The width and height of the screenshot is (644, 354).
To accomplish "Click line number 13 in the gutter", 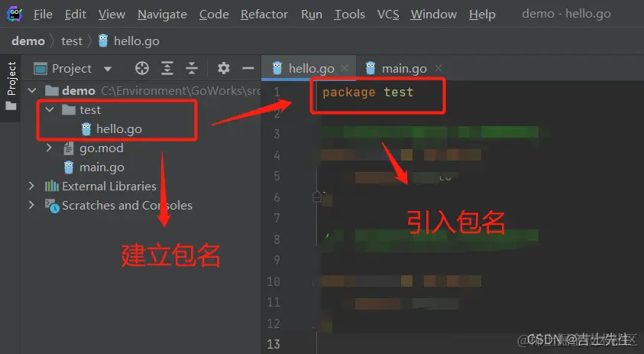I will pos(273,344).
